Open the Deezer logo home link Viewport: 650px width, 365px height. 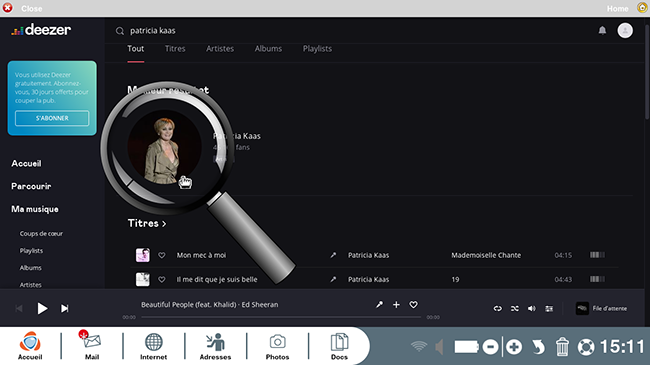(41, 30)
